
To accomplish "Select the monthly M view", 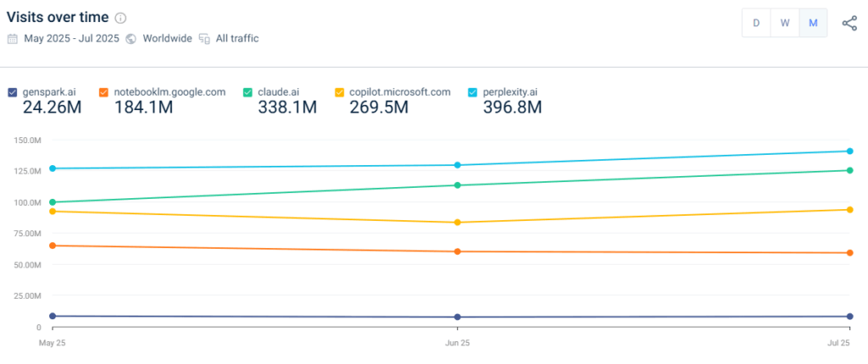I will coord(813,23).
